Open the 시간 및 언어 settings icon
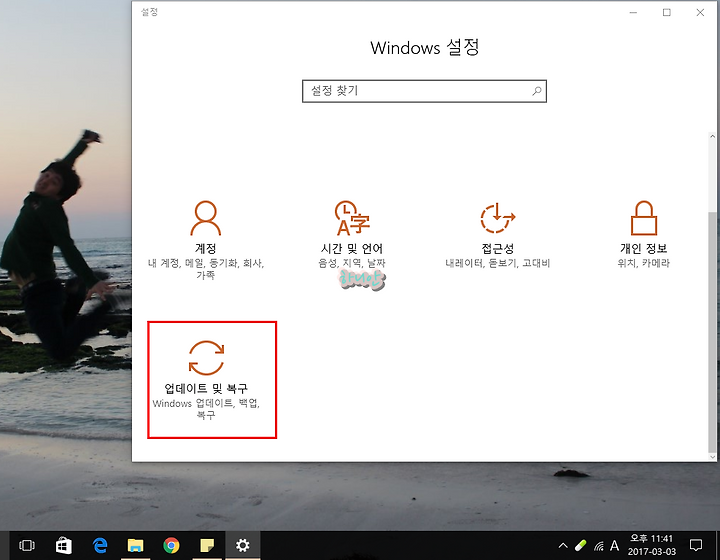Screen dimensions: 720x560 pyautogui.click(x=352, y=218)
